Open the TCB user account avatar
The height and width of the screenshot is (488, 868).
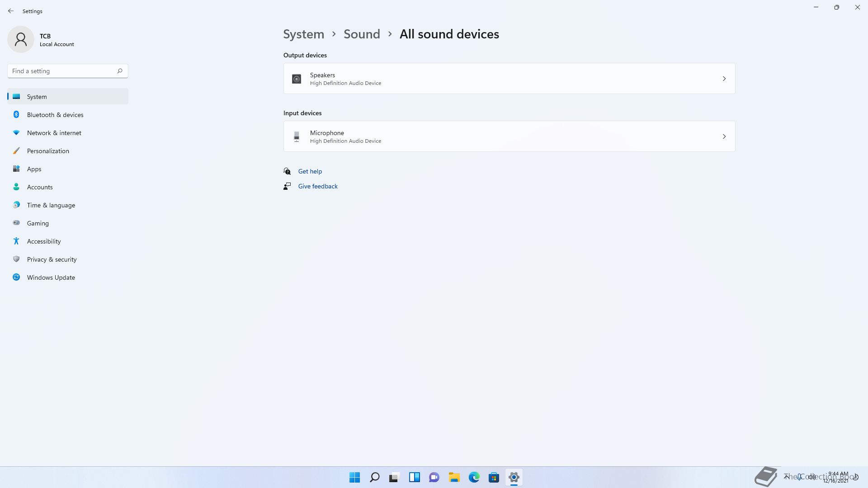coord(21,39)
